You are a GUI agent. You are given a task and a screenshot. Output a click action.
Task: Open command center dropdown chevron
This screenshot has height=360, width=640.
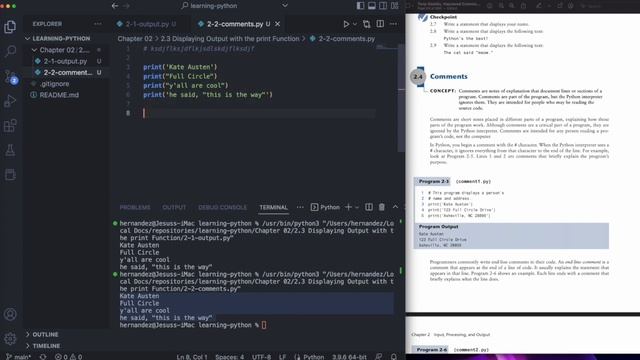(x=285, y=6)
